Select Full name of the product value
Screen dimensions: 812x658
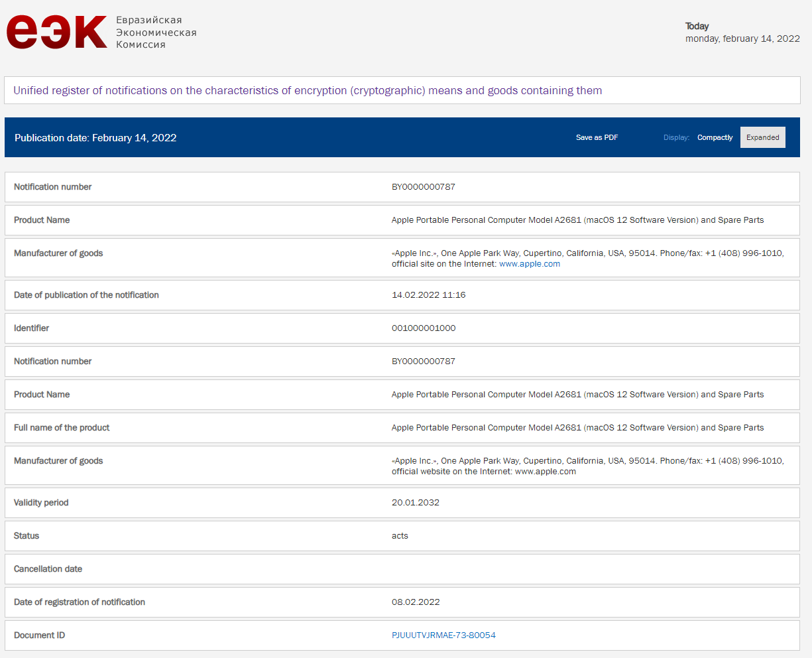tap(577, 428)
